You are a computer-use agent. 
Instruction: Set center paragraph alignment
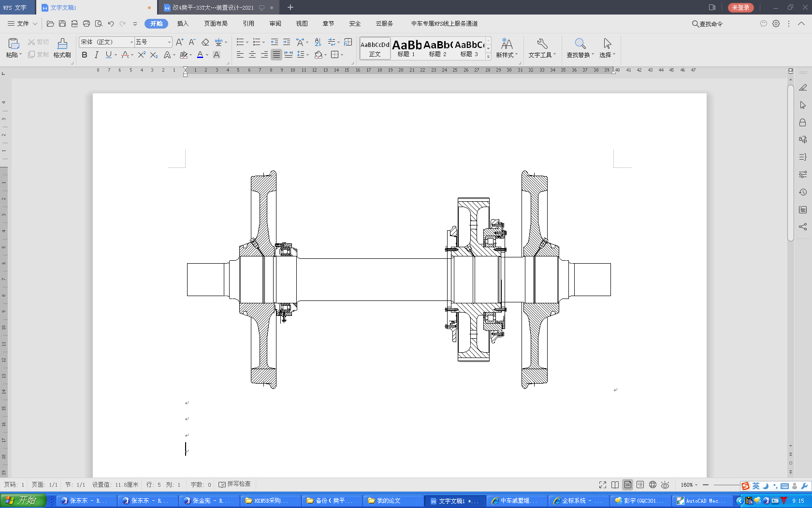pos(252,55)
